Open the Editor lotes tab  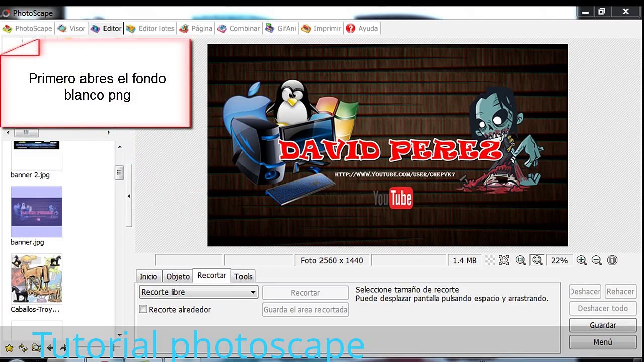coord(150,28)
